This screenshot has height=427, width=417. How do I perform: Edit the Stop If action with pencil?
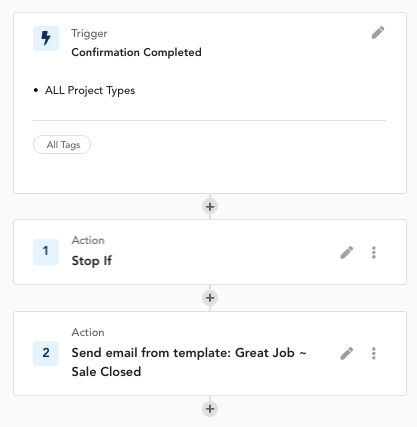pos(347,252)
